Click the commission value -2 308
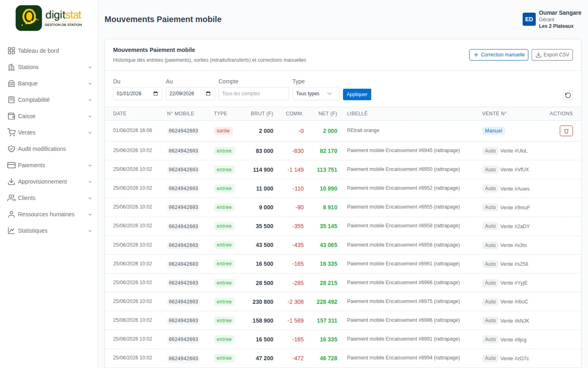 click(296, 302)
